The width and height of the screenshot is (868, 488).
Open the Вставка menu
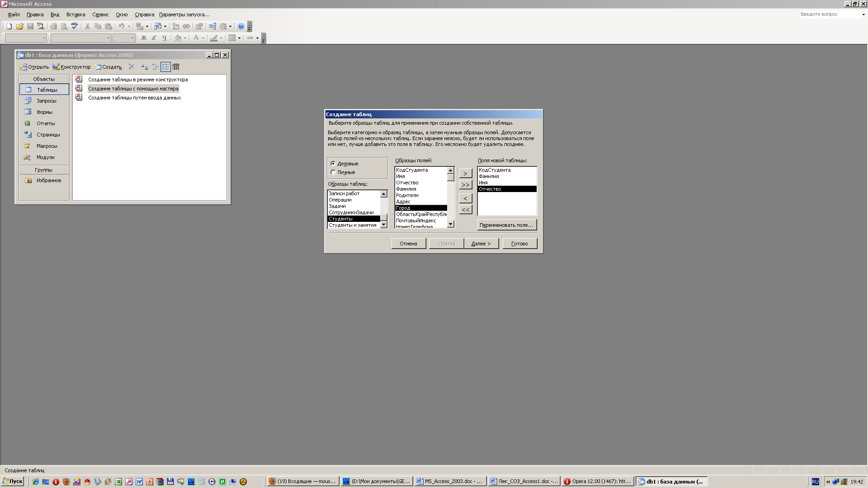[75, 14]
